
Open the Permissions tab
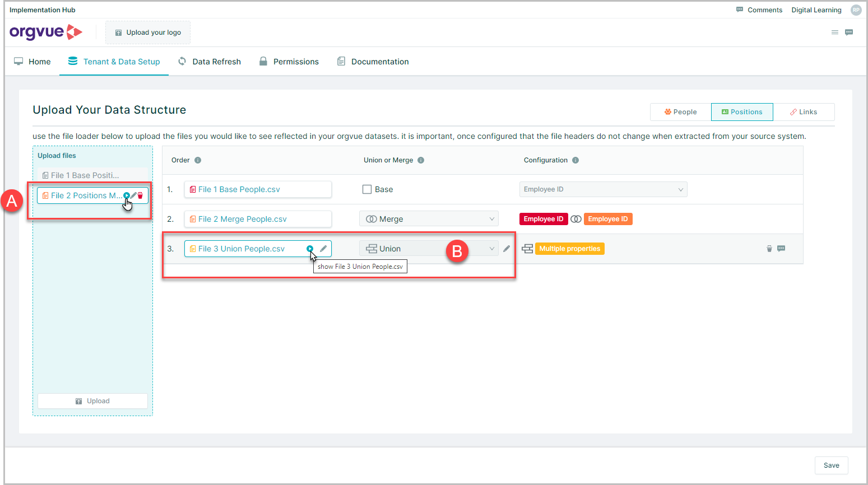pos(289,62)
